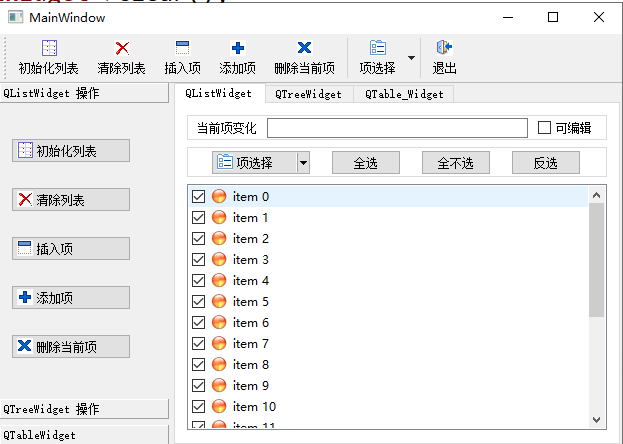623x444 pixels.
Task: Click the orange ball icon of item 0
Action: coord(219,196)
